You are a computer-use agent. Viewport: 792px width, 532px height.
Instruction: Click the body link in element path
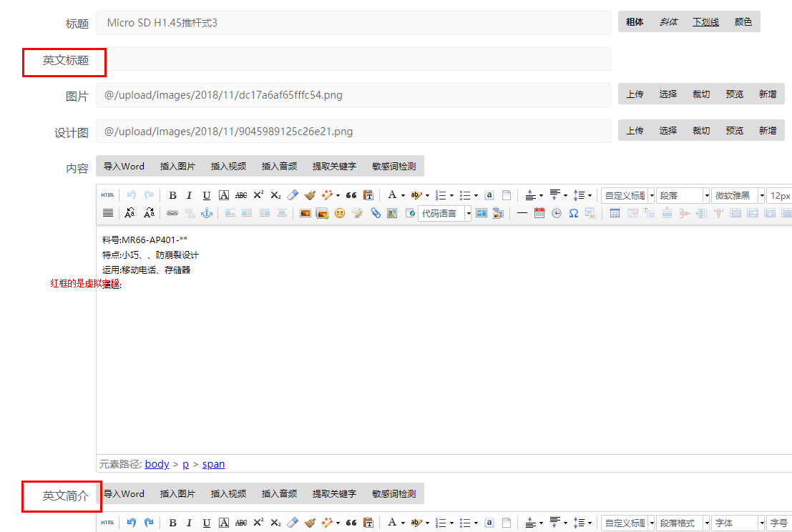tap(157, 464)
